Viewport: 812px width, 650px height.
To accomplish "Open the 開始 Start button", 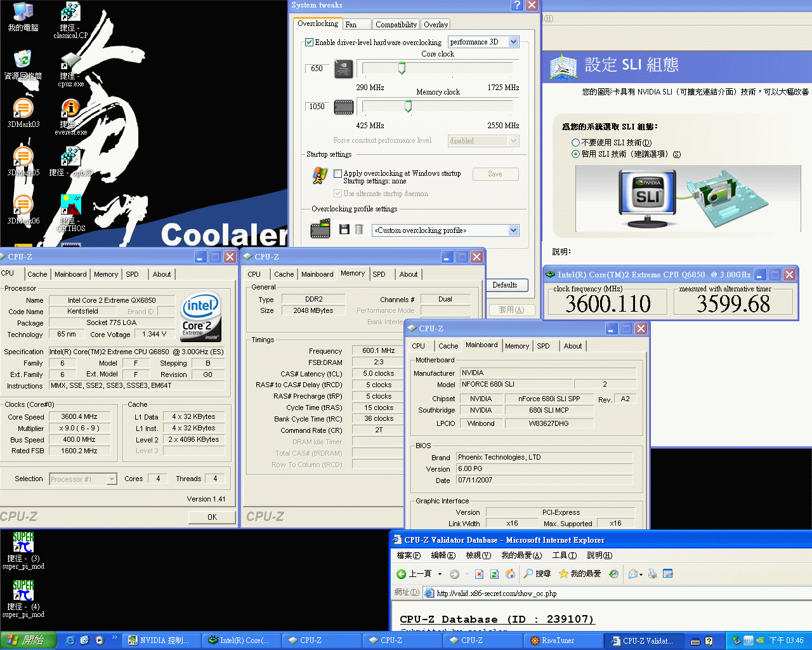I will click(29, 640).
